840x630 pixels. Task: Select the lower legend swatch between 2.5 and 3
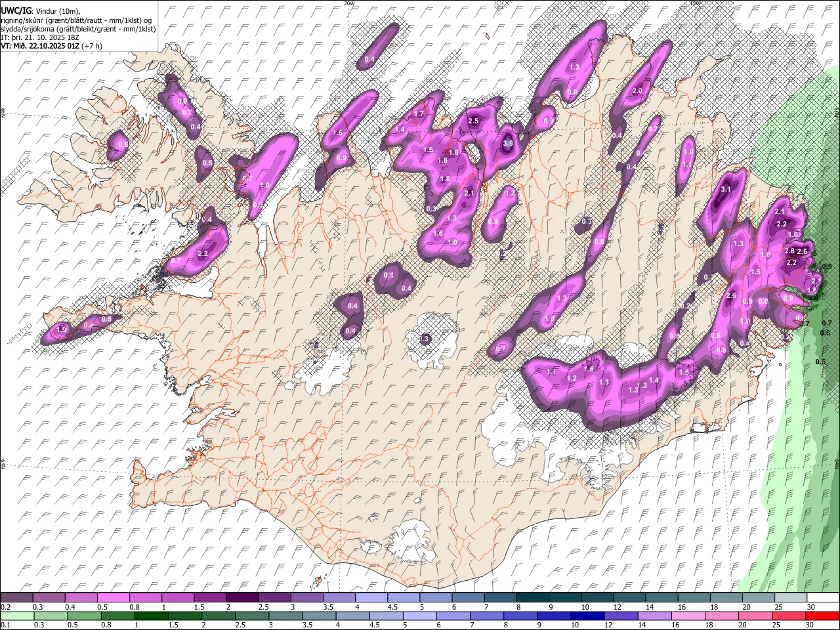point(251,616)
